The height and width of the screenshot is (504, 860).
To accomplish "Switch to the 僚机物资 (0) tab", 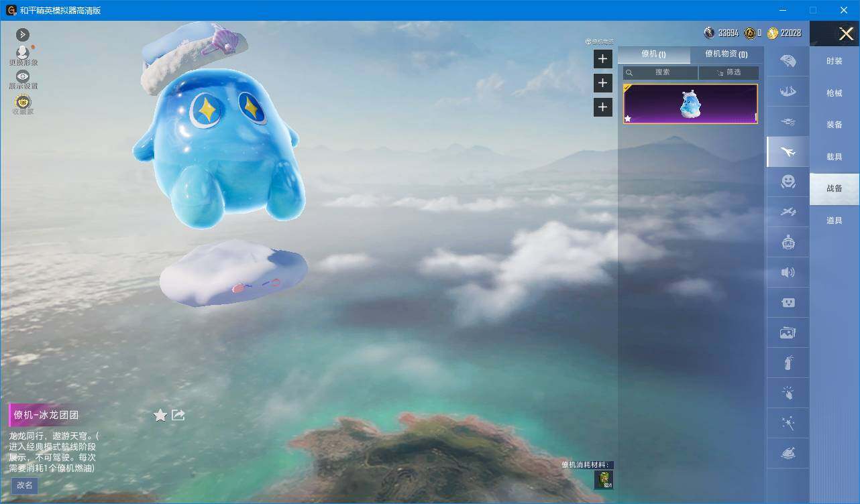I will point(727,54).
